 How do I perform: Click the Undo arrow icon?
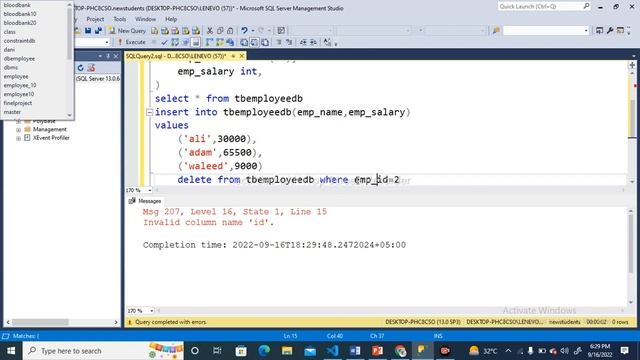pyautogui.click(x=244, y=31)
